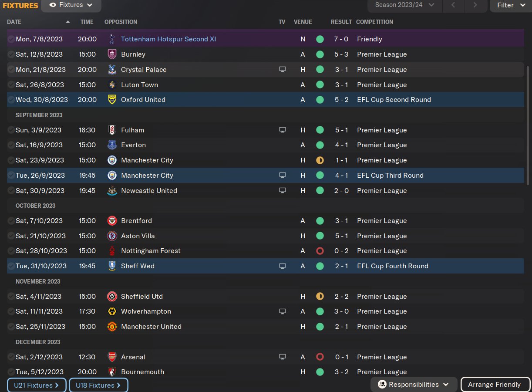Click the Arrange Friendly button
Viewport: 532px width, 392px height.
click(494, 385)
